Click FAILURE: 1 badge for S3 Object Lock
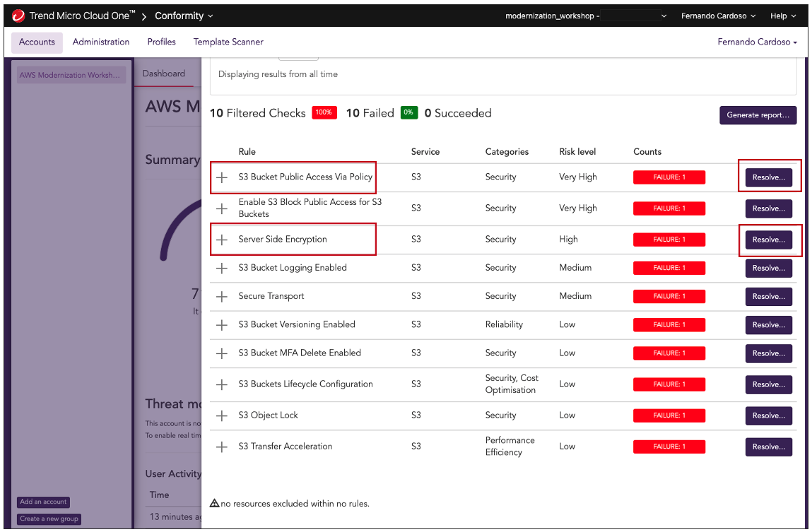The height and width of the screenshot is (532, 812). pos(669,415)
